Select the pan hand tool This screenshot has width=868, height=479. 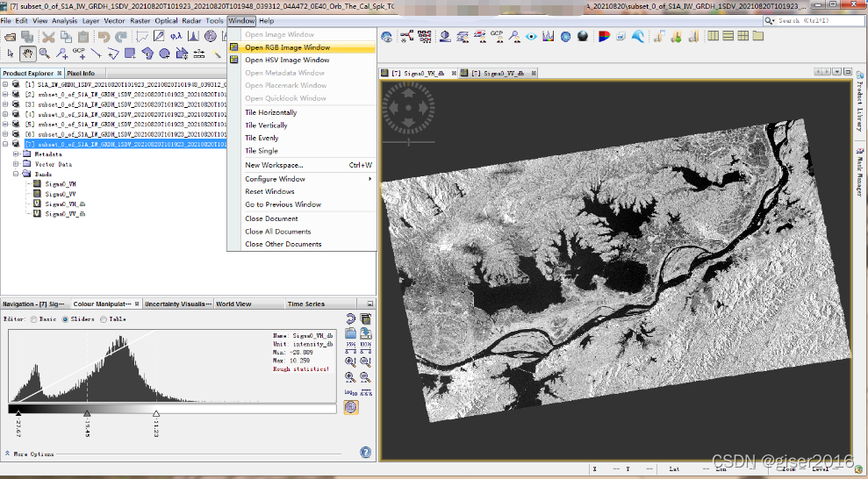(x=26, y=54)
